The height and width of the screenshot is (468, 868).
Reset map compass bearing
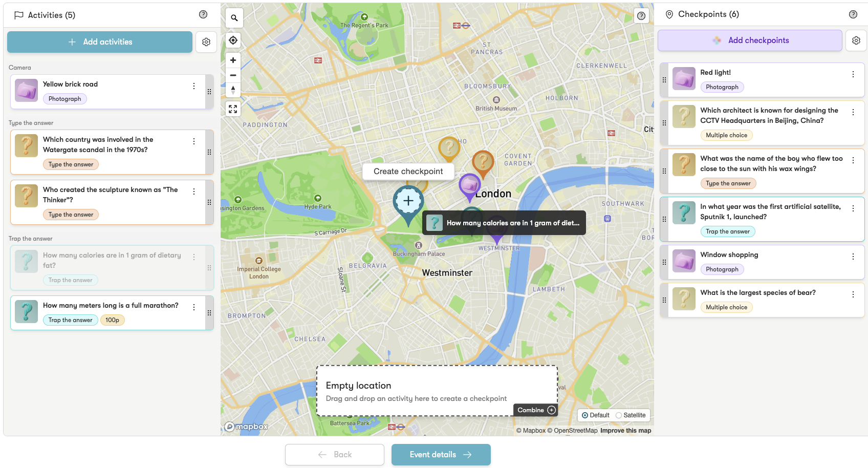[x=233, y=90]
